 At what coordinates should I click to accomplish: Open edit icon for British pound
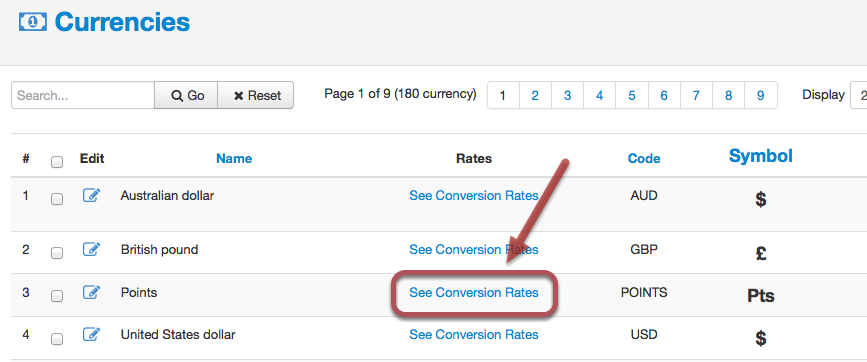(x=91, y=249)
